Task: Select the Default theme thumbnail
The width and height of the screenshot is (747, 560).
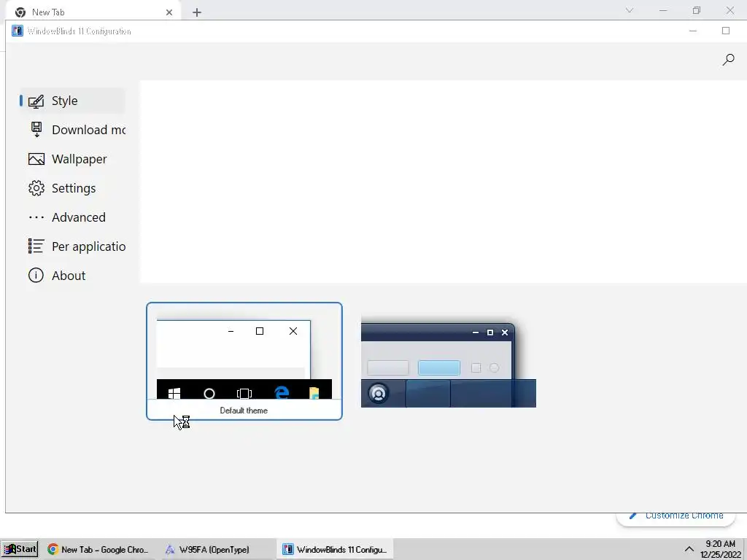Action: point(244,361)
